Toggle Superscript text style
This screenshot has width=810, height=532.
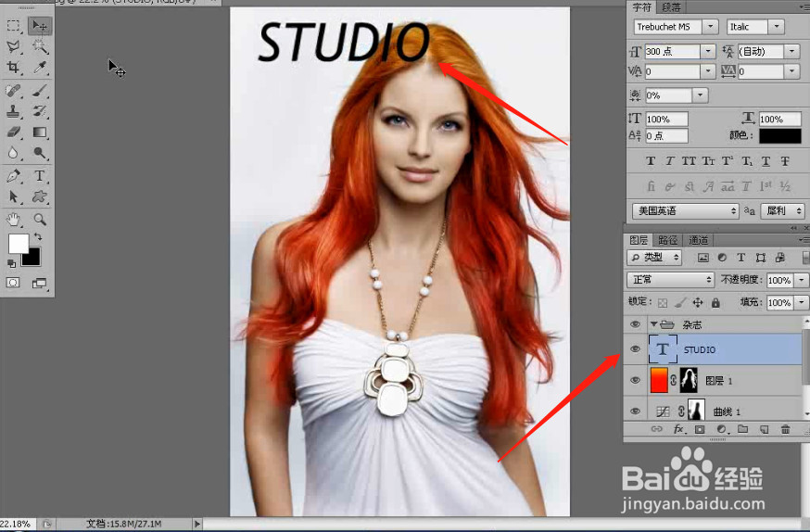pyautogui.click(x=728, y=161)
